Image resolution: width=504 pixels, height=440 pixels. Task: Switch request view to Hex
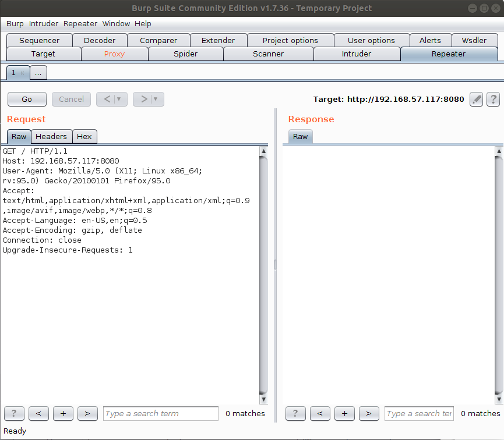point(84,137)
